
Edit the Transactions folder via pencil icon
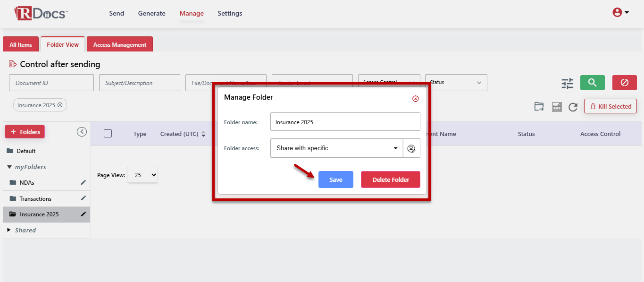coord(84,198)
